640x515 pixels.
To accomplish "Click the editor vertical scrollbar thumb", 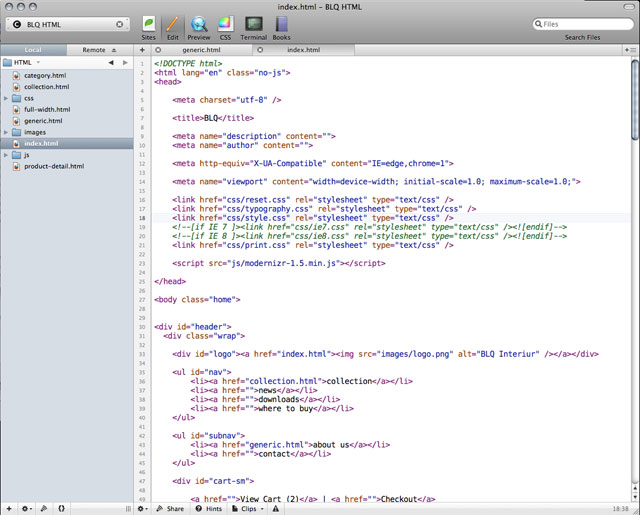I will tap(635, 100).
